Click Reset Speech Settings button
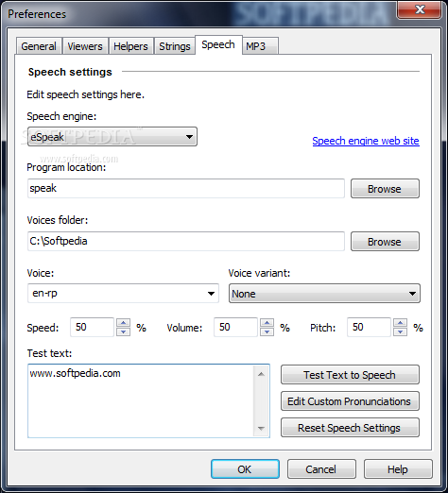This screenshot has width=448, height=493. [350, 428]
